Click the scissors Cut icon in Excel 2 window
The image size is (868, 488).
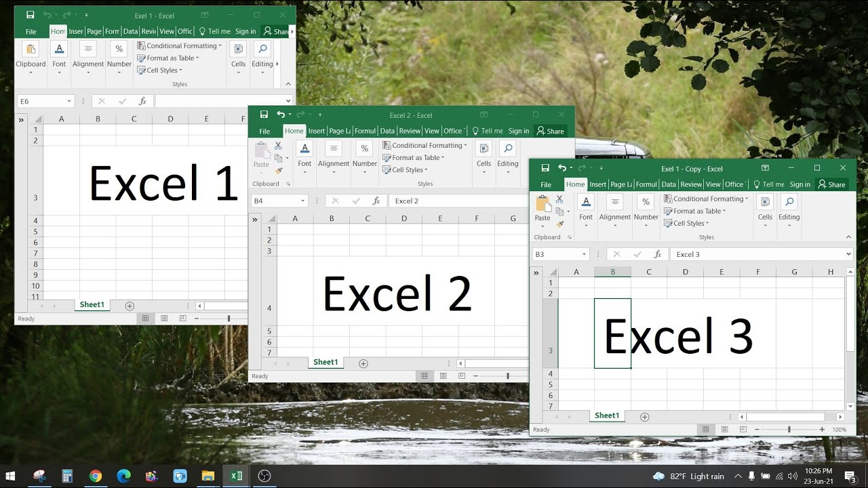point(278,146)
